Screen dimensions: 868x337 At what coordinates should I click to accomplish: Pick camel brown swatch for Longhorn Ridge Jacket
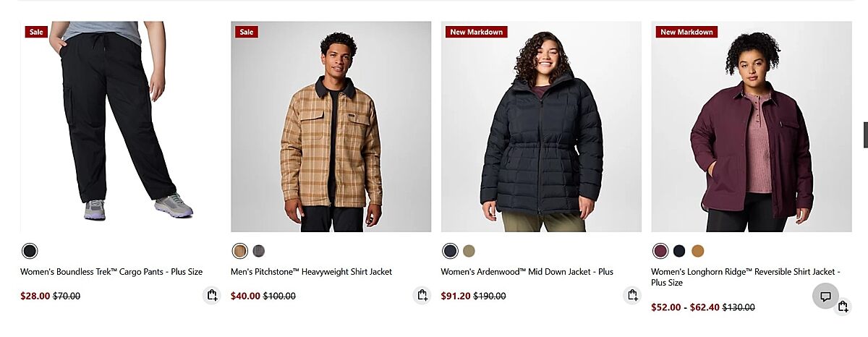(697, 251)
